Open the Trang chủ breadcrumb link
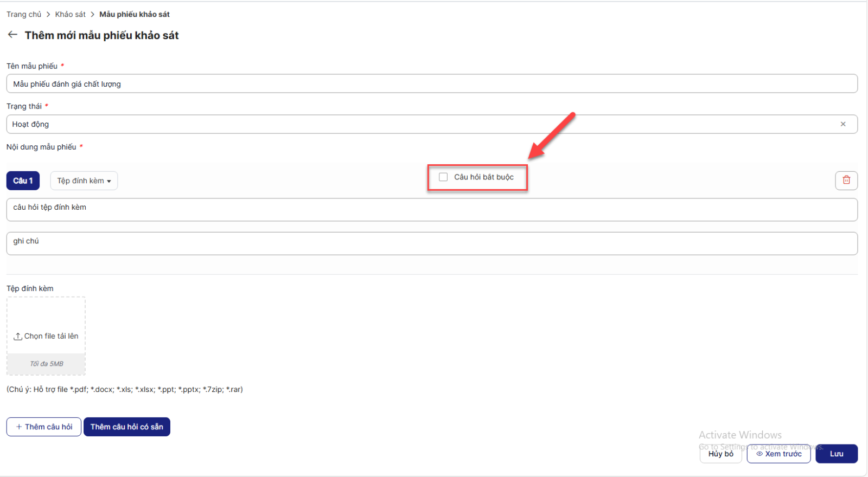The image size is (868, 477). (24, 14)
